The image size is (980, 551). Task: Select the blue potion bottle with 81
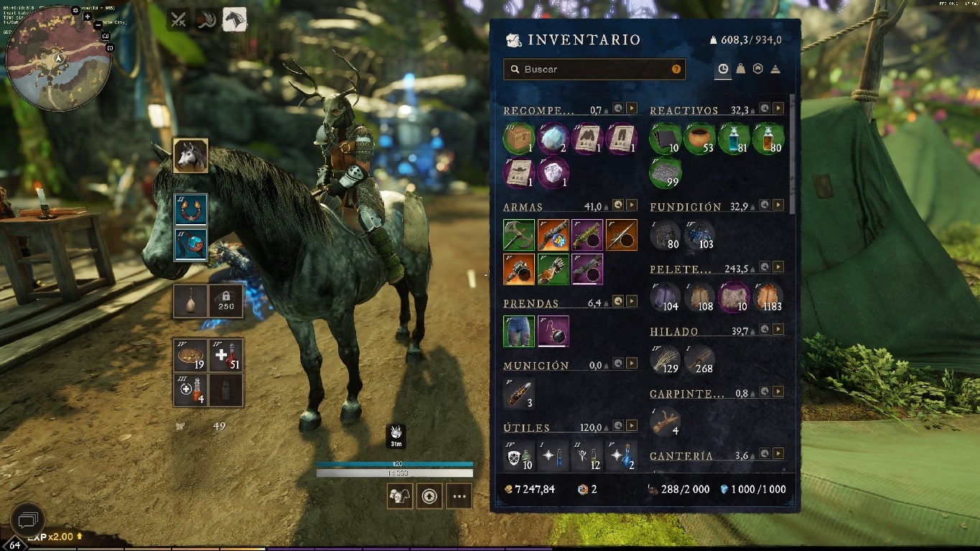pyautogui.click(x=734, y=139)
